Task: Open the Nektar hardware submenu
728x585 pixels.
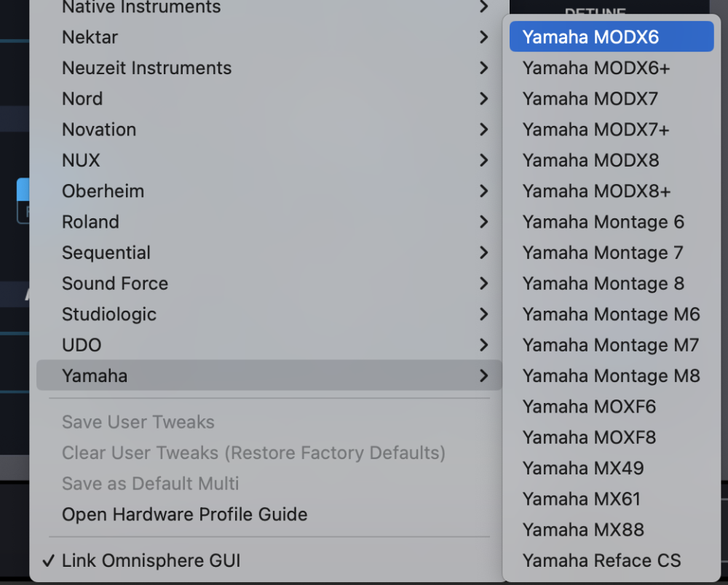Action: coord(90,37)
